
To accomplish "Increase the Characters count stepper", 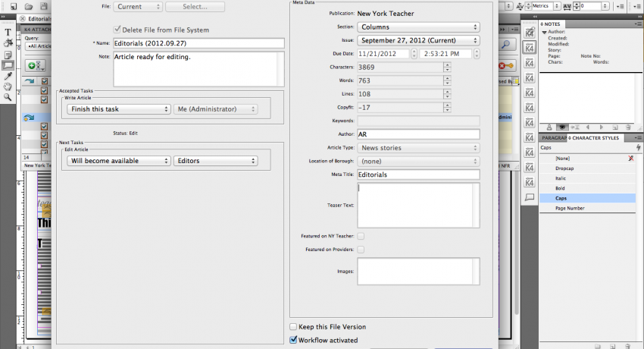I will click(447, 64).
